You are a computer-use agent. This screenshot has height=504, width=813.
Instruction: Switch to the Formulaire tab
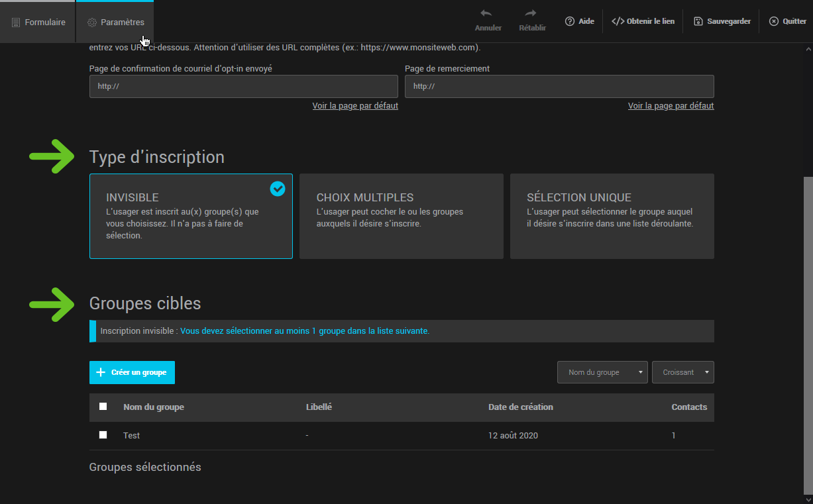pyautogui.click(x=38, y=22)
